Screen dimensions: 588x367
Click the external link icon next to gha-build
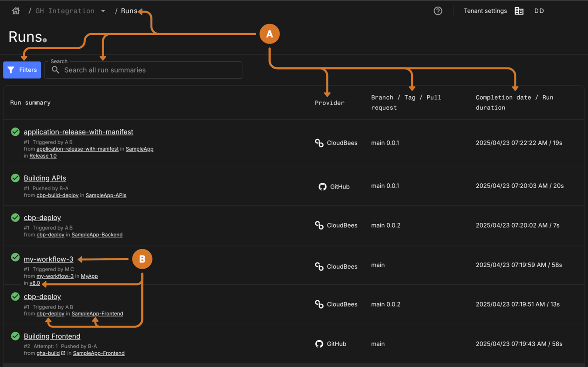pyautogui.click(x=64, y=353)
